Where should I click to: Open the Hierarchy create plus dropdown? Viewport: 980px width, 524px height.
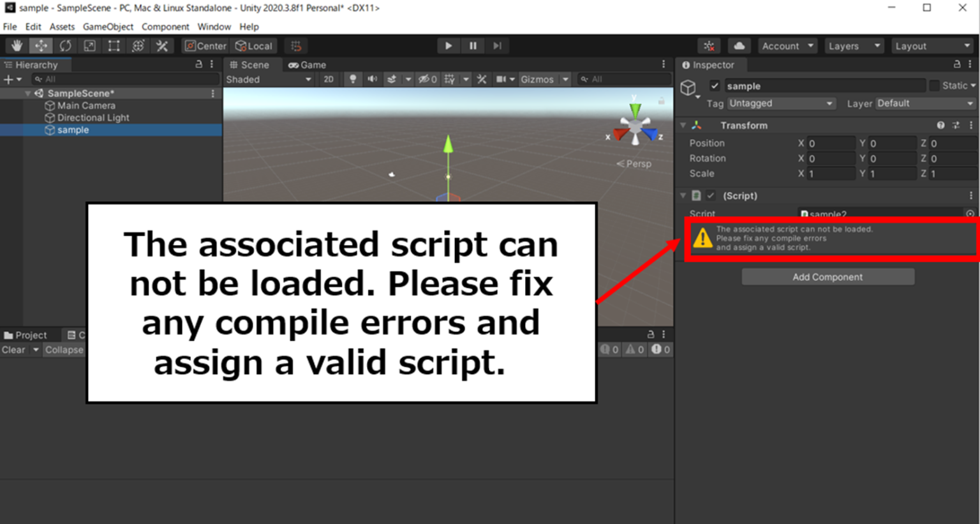[12, 79]
